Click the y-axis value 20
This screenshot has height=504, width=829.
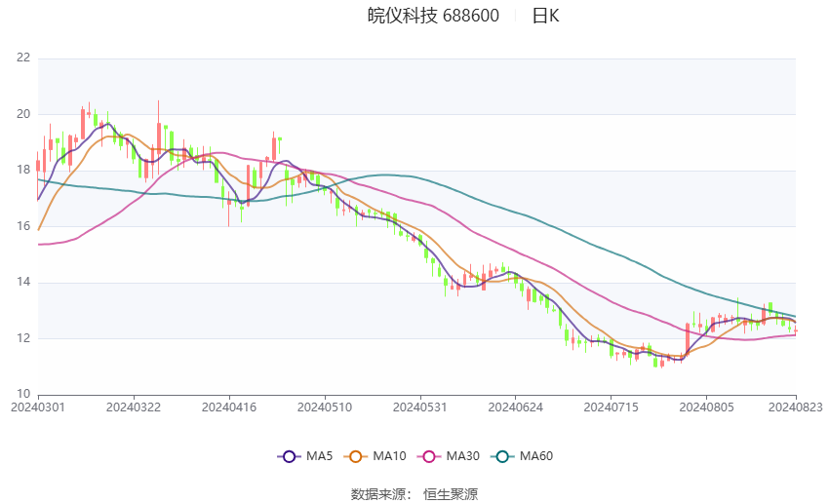[23, 114]
